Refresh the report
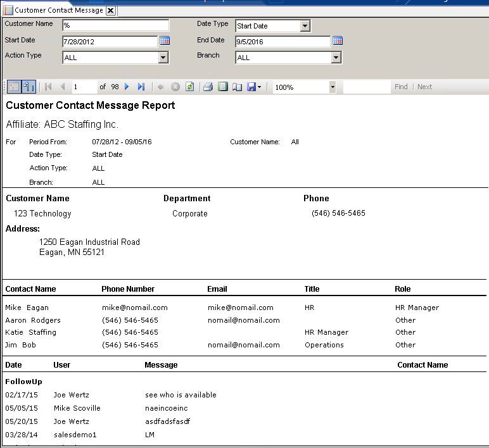489x448 pixels. tap(189, 87)
